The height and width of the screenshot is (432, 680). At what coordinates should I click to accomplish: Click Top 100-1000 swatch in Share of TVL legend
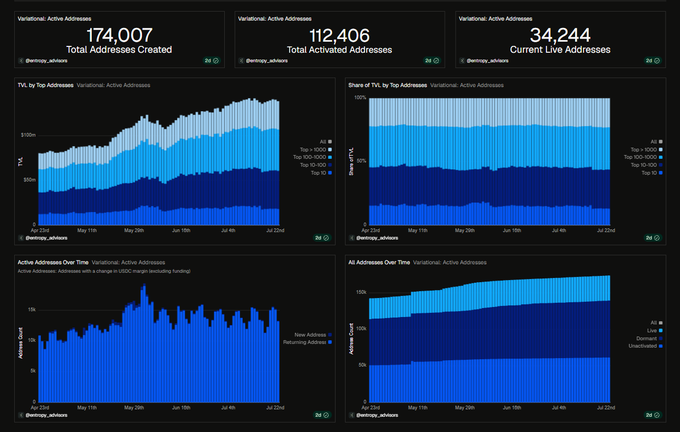point(661,157)
